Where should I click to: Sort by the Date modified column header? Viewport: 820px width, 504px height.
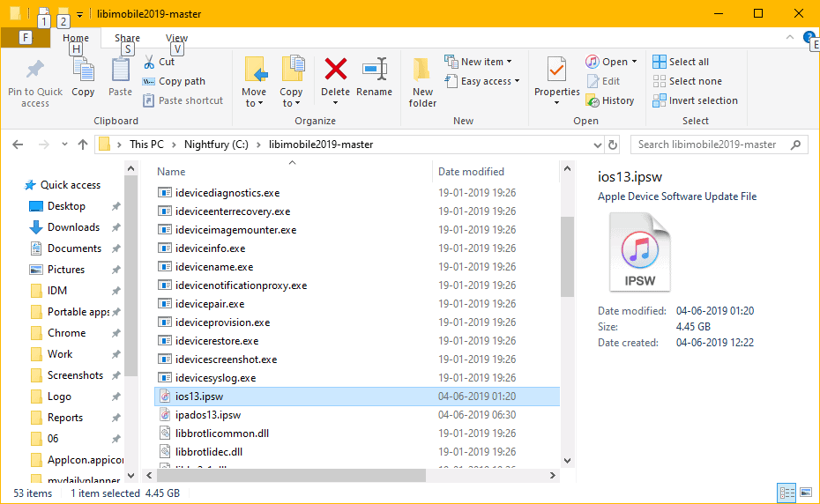471,172
